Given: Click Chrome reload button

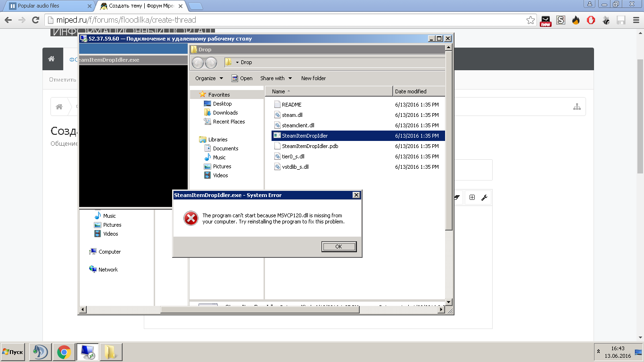Looking at the screenshot, I should tap(35, 20).
